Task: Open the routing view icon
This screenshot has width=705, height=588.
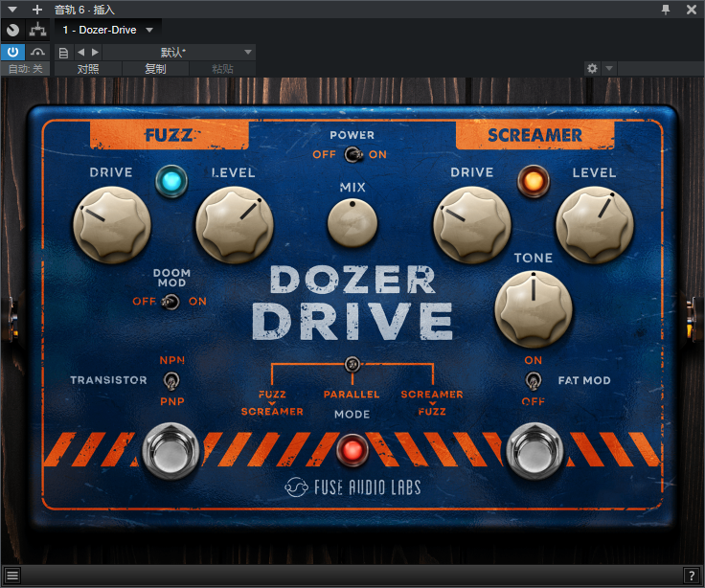Action: click(x=37, y=30)
